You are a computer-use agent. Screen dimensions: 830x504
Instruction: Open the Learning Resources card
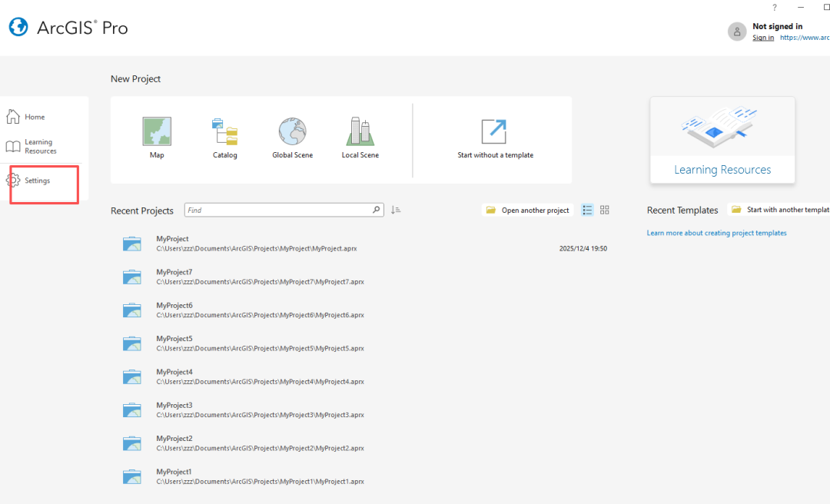pyautogui.click(x=722, y=140)
